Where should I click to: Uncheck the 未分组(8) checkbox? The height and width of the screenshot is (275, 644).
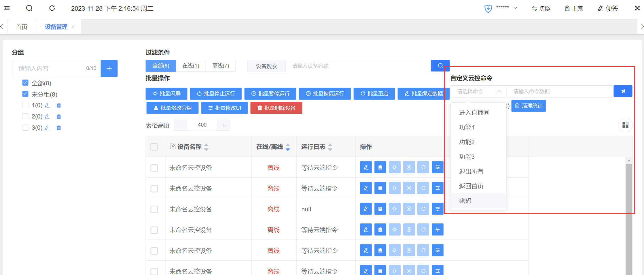pos(25,94)
